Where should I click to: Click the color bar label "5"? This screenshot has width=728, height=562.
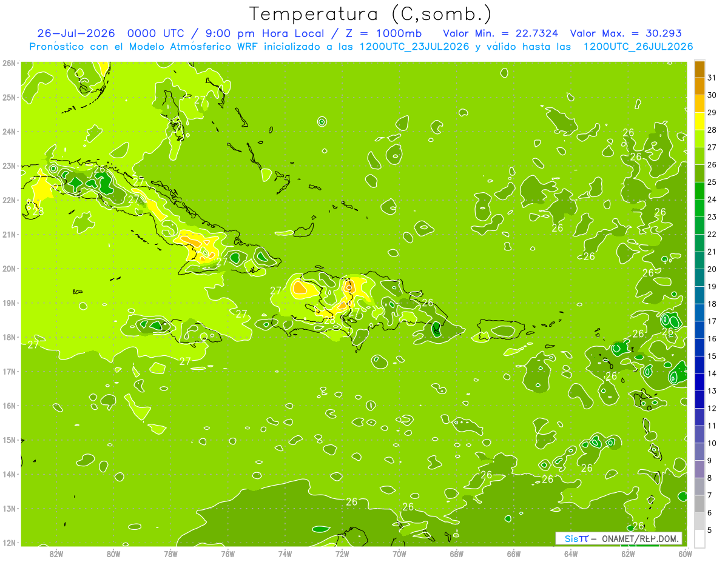(x=710, y=530)
